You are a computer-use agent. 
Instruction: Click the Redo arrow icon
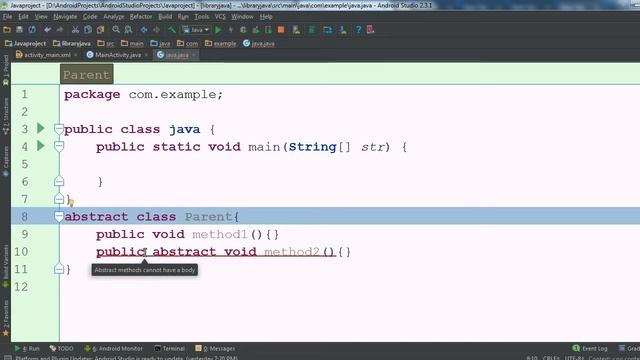coord(60,30)
